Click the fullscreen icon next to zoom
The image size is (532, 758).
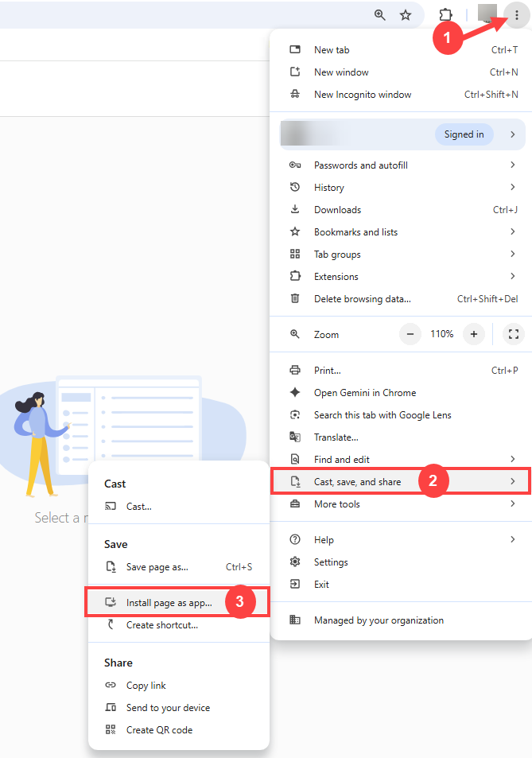[x=514, y=334]
